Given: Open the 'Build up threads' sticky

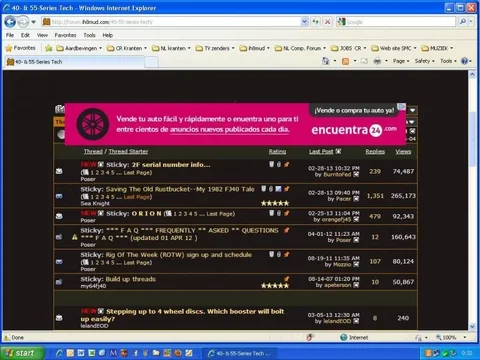Looking at the screenshot, I should (131, 279).
